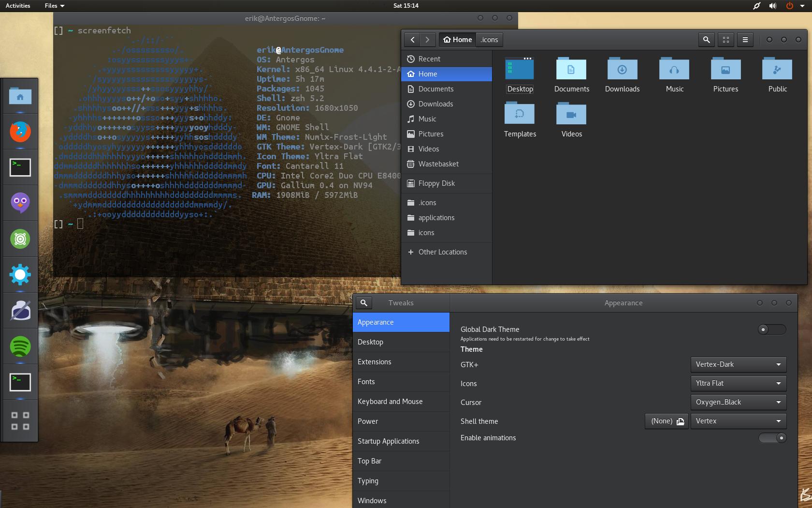This screenshot has width=812, height=508.
Task: Open the green circular target app in dock
Action: coord(20,239)
